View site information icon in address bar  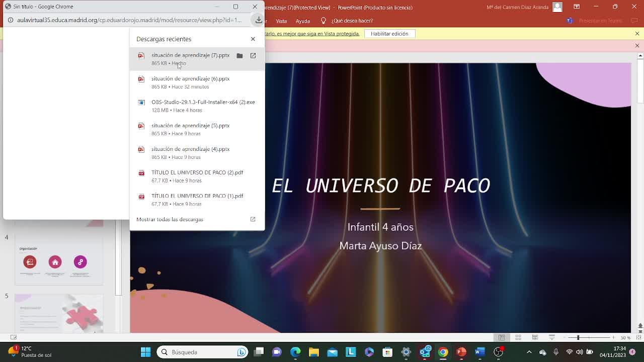[x=10, y=20]
